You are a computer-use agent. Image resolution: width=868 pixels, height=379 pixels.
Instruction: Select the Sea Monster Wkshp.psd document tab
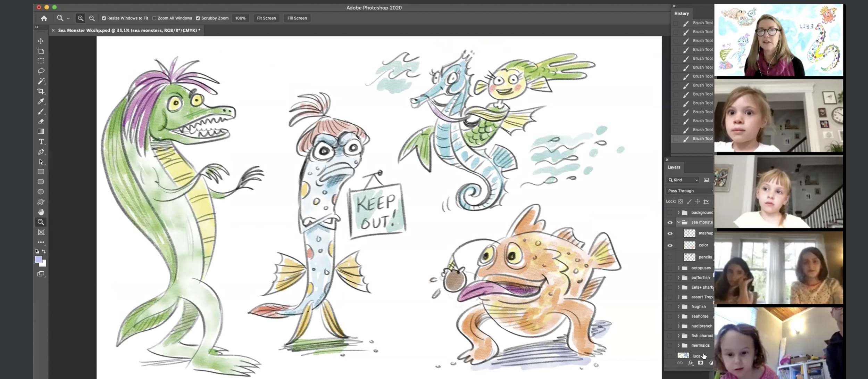129,31
